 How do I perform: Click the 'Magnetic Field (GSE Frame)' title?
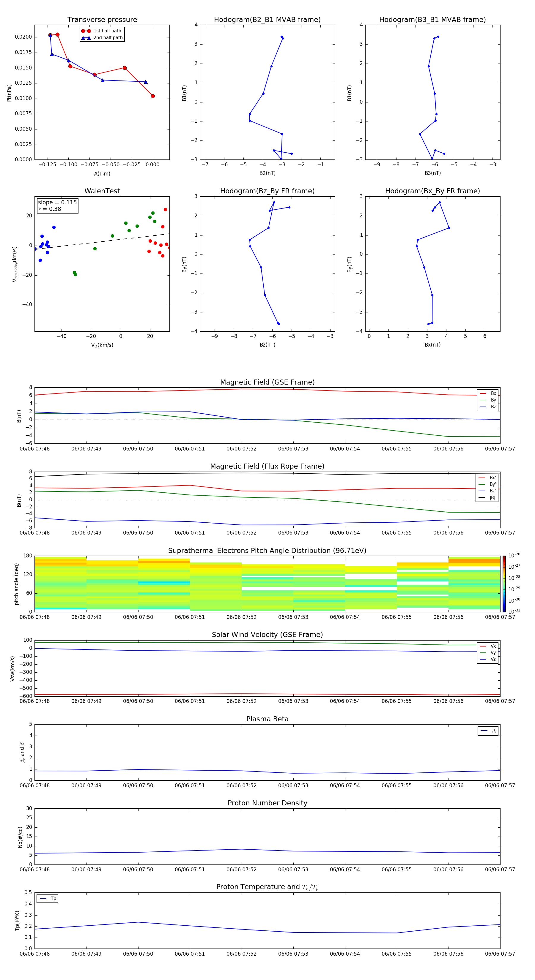tap(267, 382)
